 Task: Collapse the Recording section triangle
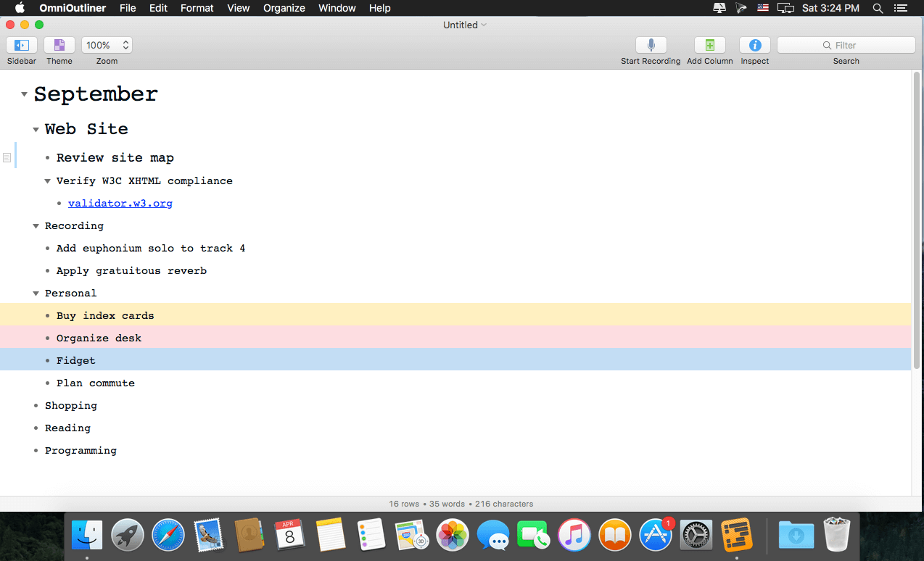[36, 226]
